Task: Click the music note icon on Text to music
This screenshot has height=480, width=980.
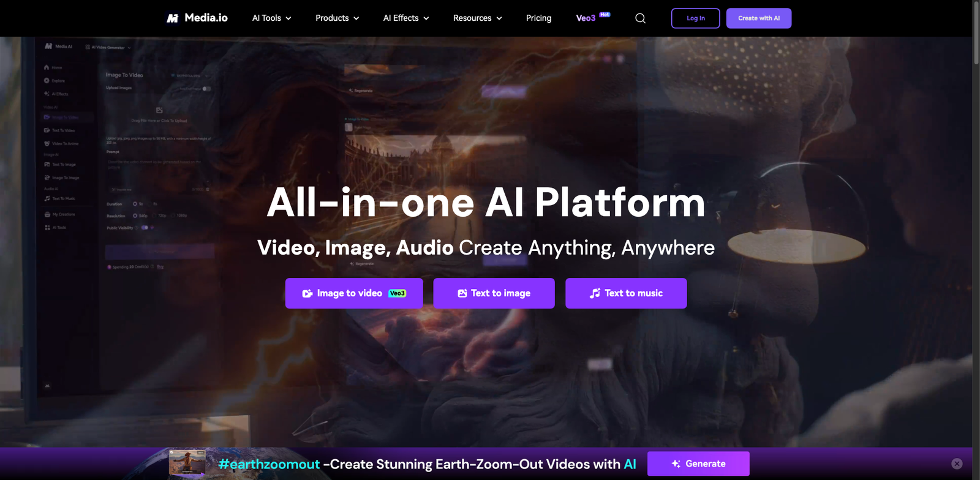Action: pos(595,293)
